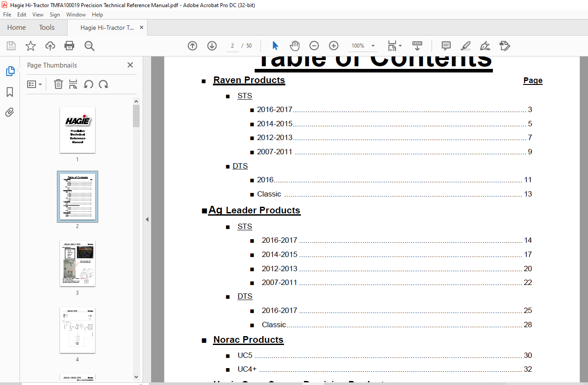The width and height of the screenshot is (588, 385).
Task: Click the upload to cloud icon
Action: point(50,46)
